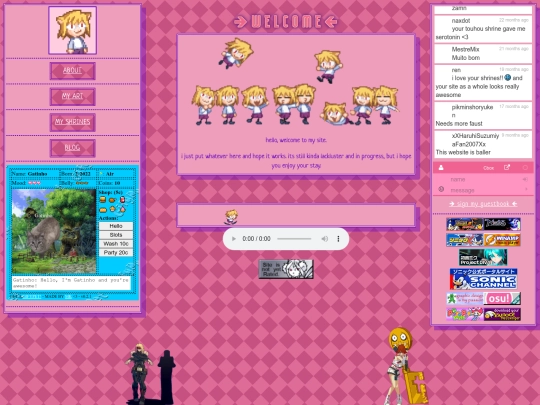
Task: Click the osu! banner button
Action: (x=502, y=299)
